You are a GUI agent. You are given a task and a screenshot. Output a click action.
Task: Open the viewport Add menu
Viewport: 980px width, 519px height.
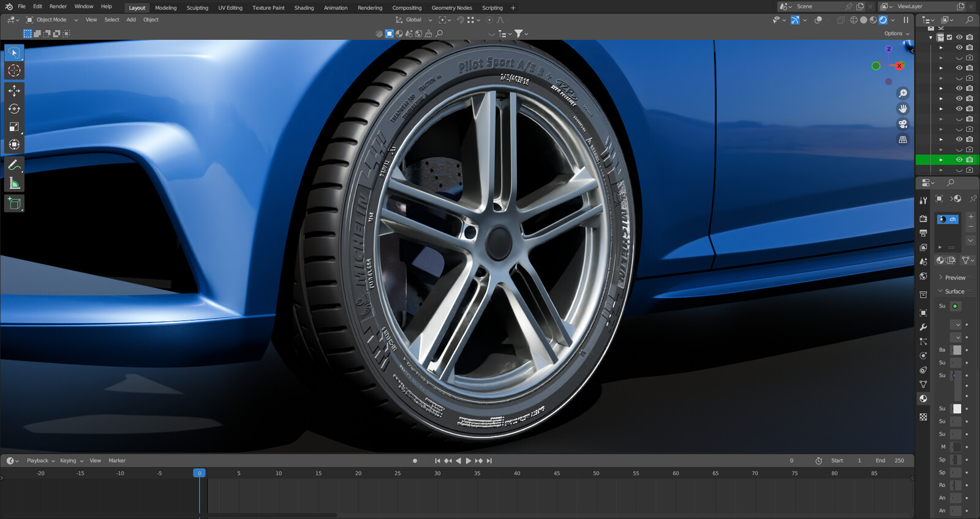click(131, 20)
